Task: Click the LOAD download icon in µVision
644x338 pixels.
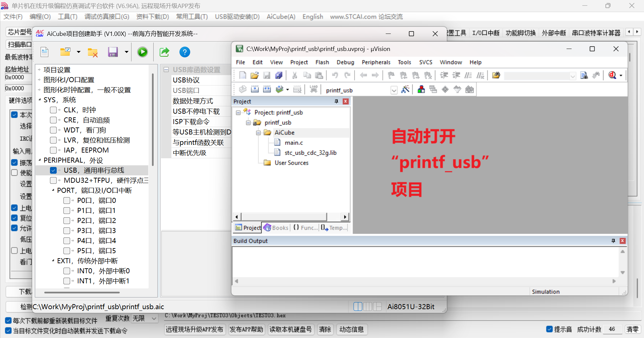Action: (314, 89)
